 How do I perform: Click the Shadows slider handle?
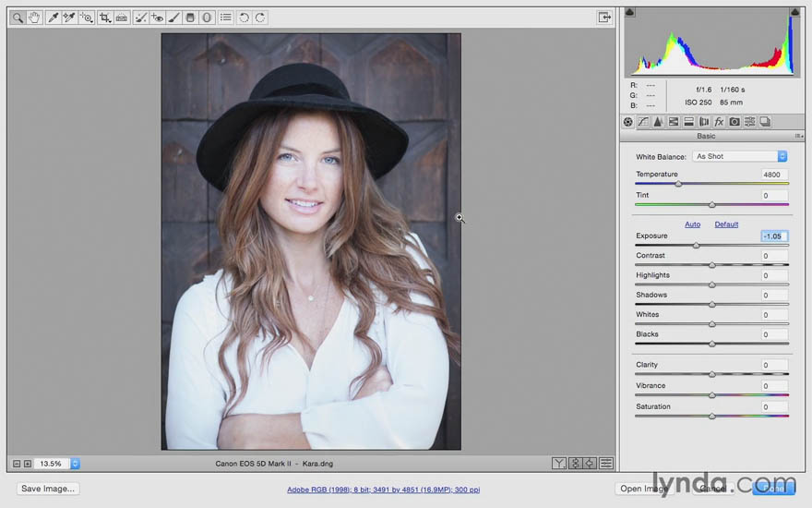pyautogui.click(x=712, y=304)
